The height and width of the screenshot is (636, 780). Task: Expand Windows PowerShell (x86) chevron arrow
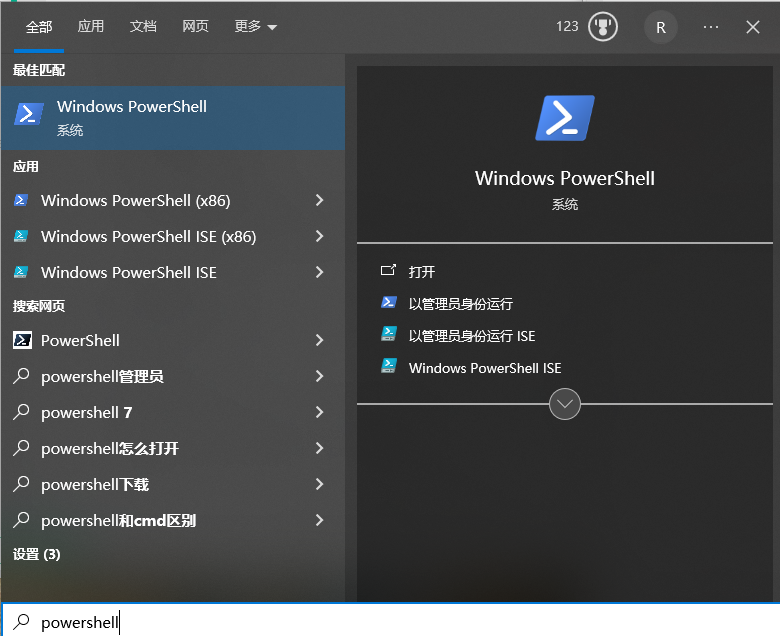319,200
